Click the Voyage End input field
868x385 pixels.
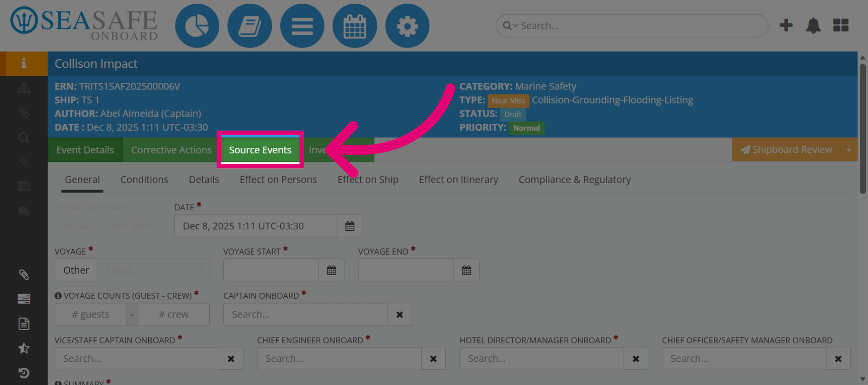406,270
